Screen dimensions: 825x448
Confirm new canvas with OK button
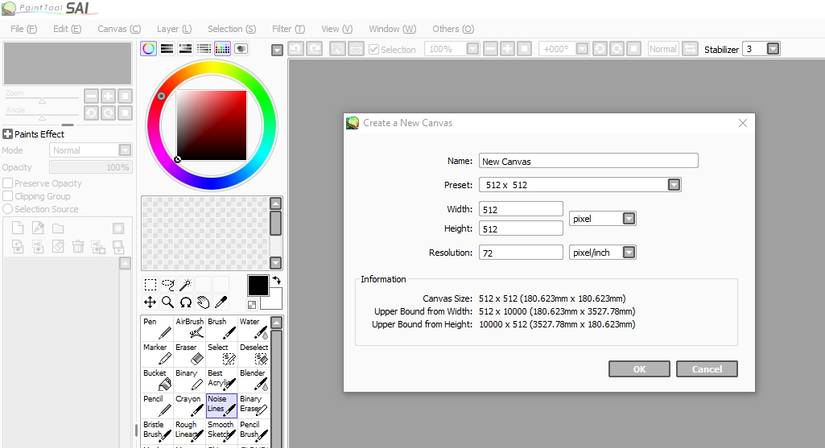639,369
